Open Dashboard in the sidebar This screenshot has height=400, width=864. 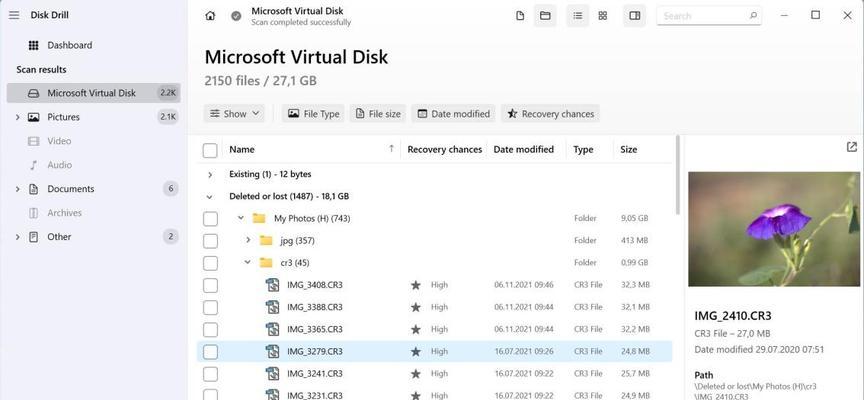click(70, 45)
